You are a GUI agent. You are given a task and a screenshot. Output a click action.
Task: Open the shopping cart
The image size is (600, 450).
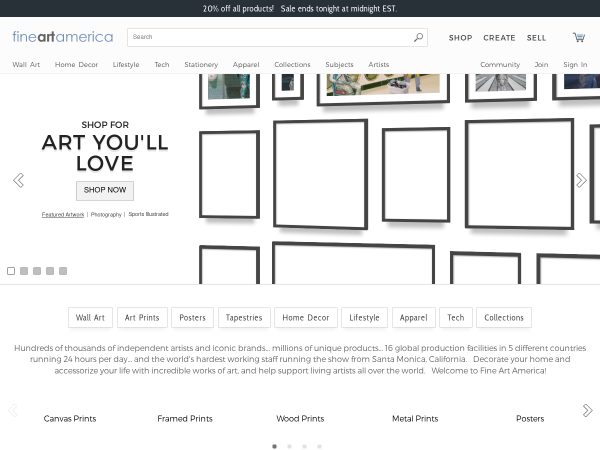point(579,37)
